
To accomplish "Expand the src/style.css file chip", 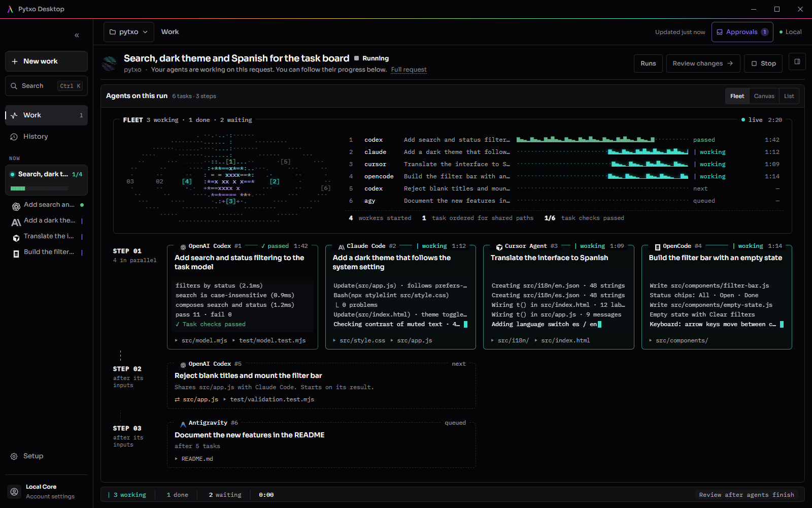I will [x=359, y=340].
